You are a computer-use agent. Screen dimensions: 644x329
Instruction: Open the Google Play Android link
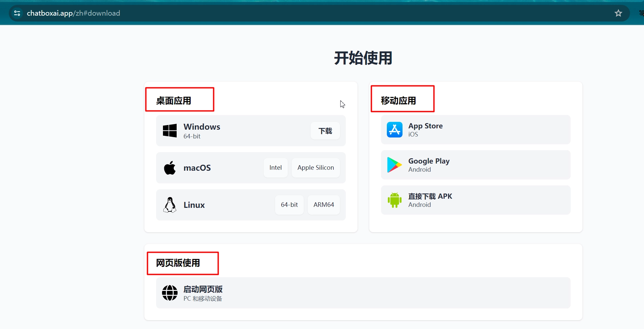476,165
